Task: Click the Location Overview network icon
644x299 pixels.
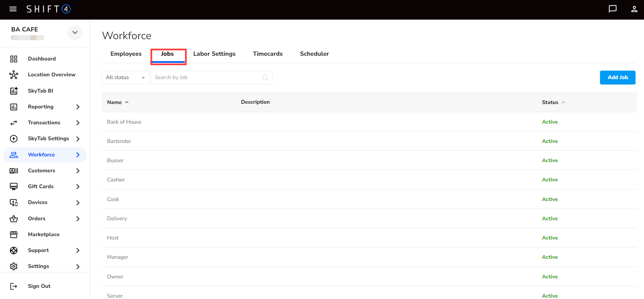Action: (x=14, y=75)
